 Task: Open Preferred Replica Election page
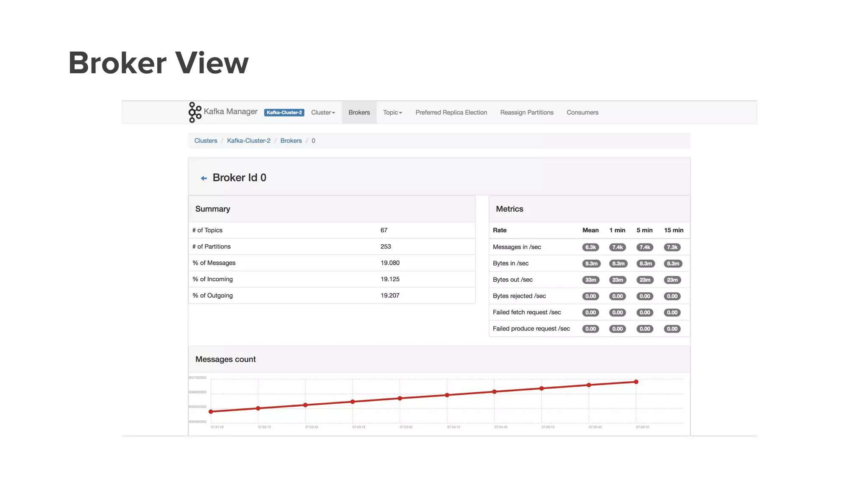click(x=451, y=113)
